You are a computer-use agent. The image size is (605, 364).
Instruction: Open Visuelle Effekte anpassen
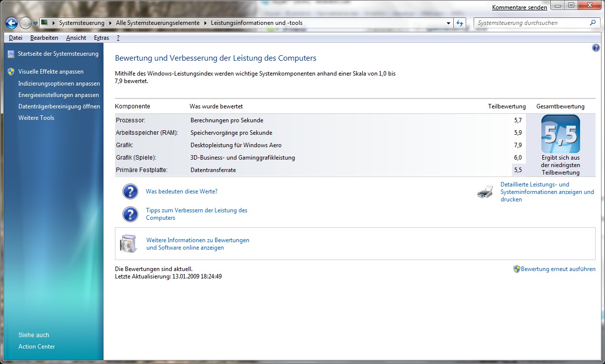(51, 72)
